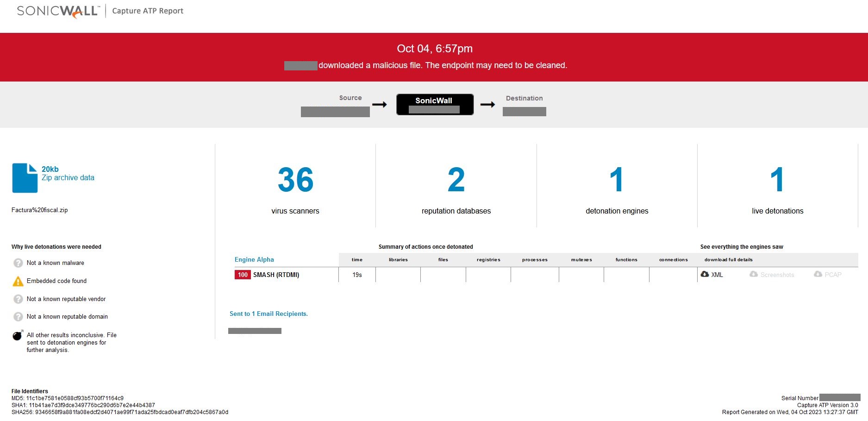868x421 pixels.
Task: Click the files column header
Action: point(443,260)
